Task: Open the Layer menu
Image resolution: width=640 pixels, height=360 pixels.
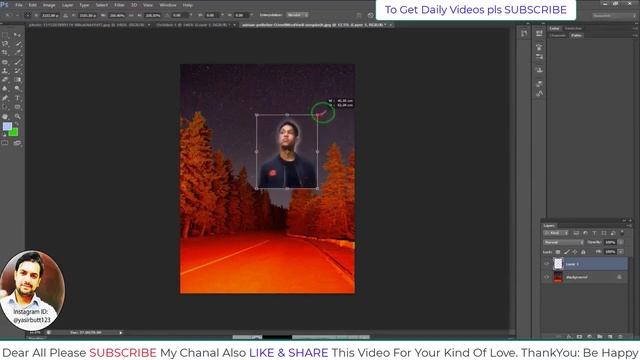Action: point(67,5)
